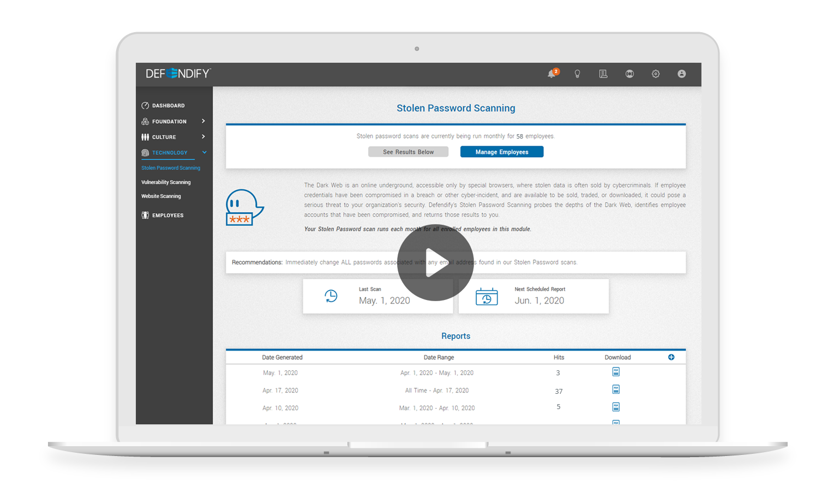The width and height of the screenshot is (840, 504).
Task: Select the Apr. 10, 2020 date generated cell
Action: (x=280, y=408)
